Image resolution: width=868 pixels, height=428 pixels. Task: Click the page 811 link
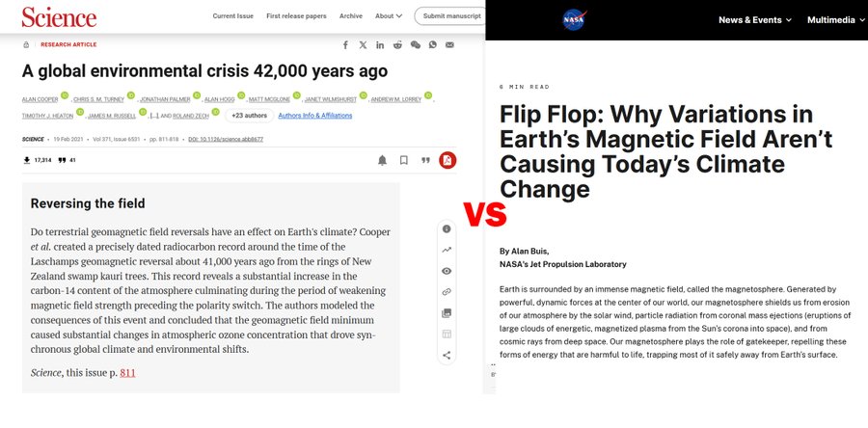[128, 371]
